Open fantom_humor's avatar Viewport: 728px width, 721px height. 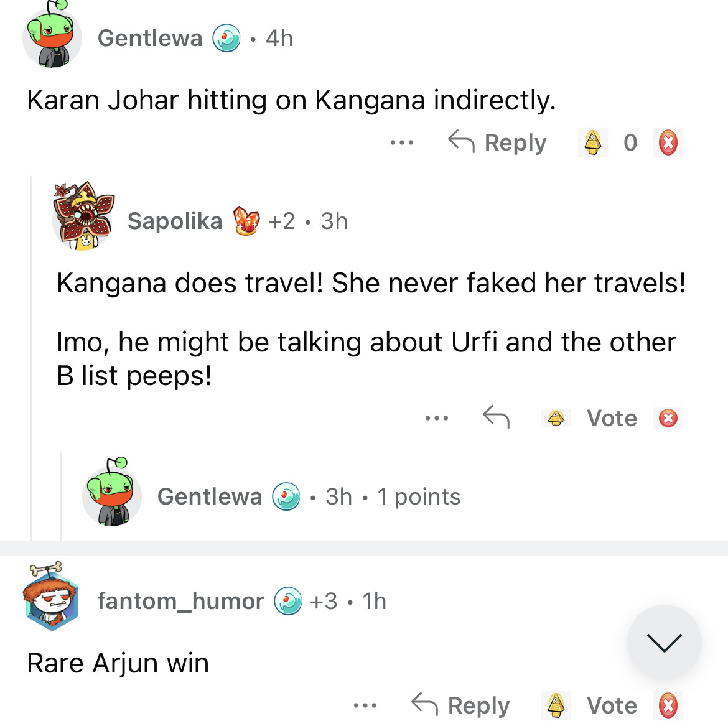pos(52,597)
